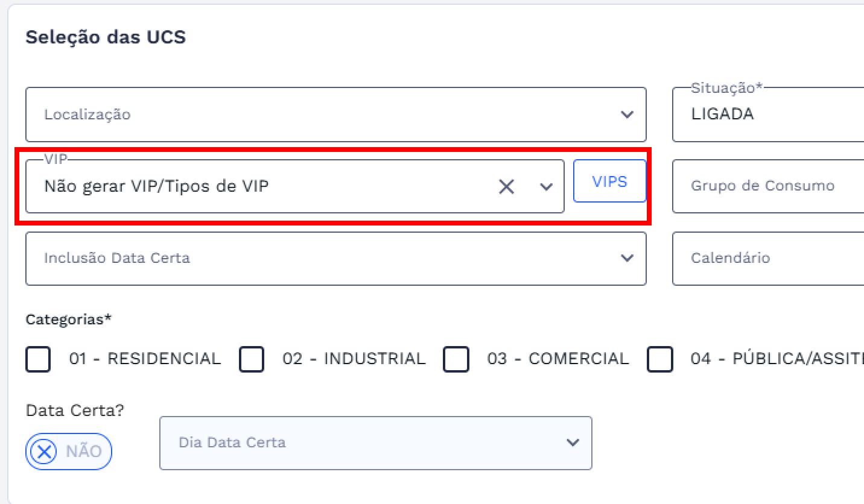This screenshot has height=504, width=864.
Task: Select the 04 - PÚBLICA category checkbox
Action: [660, 360]
